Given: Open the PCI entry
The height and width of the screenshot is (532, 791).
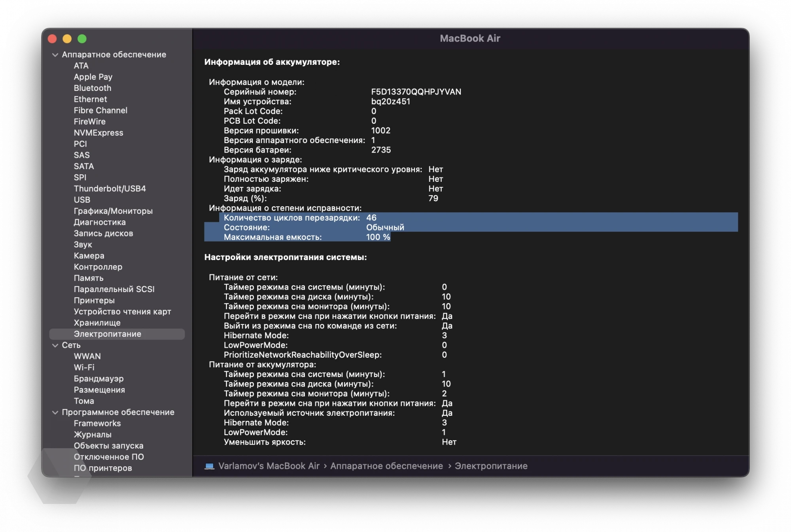Looking at the screenshot, I should (x=80, y=144).
